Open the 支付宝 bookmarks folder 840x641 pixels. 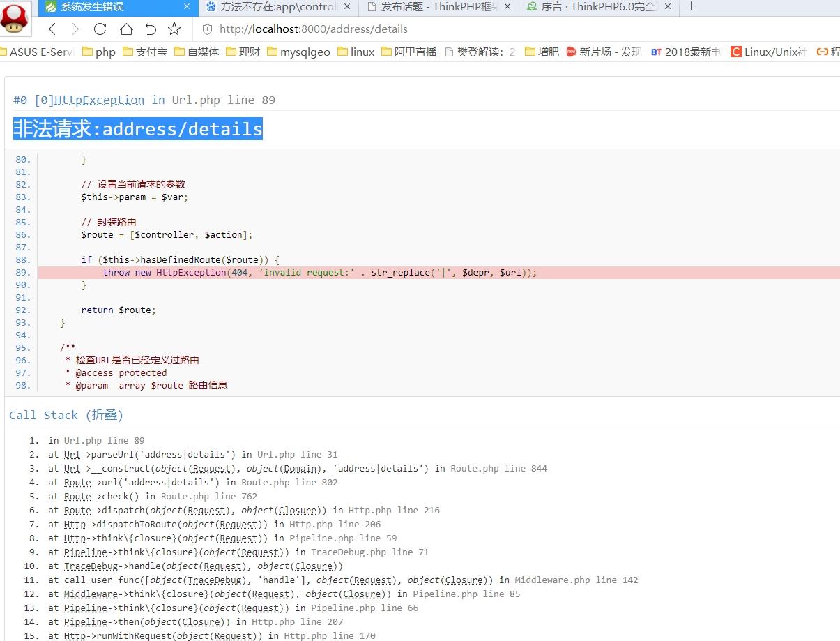[x=144, y=52]
